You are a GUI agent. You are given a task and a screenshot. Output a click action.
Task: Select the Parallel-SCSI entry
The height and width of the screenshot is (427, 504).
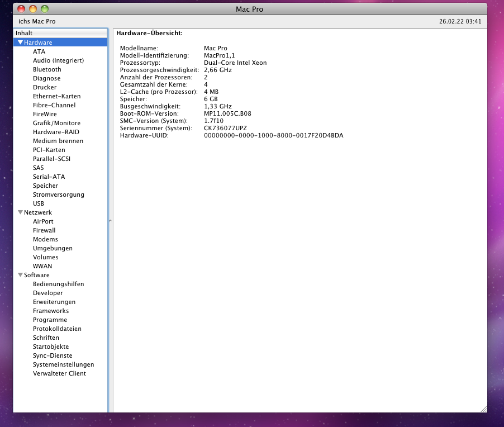click(x=51, y=159)
